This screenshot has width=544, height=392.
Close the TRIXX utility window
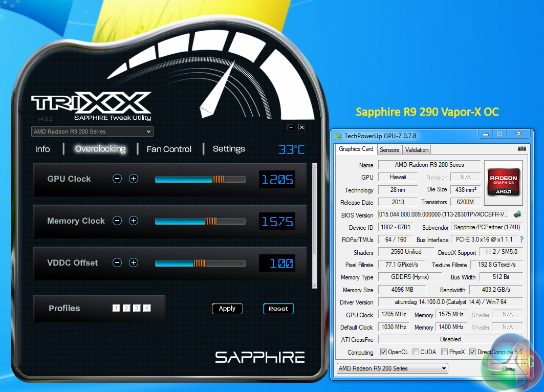[302, 127]
